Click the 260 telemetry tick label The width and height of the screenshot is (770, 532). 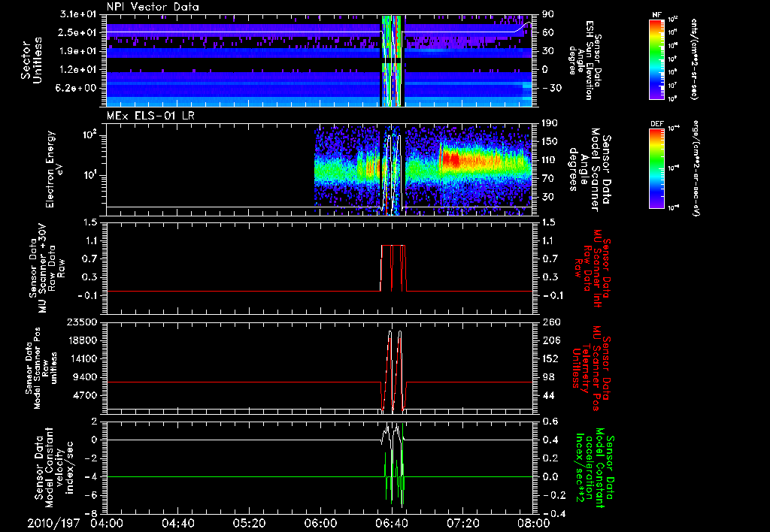[x=550, y=322]
